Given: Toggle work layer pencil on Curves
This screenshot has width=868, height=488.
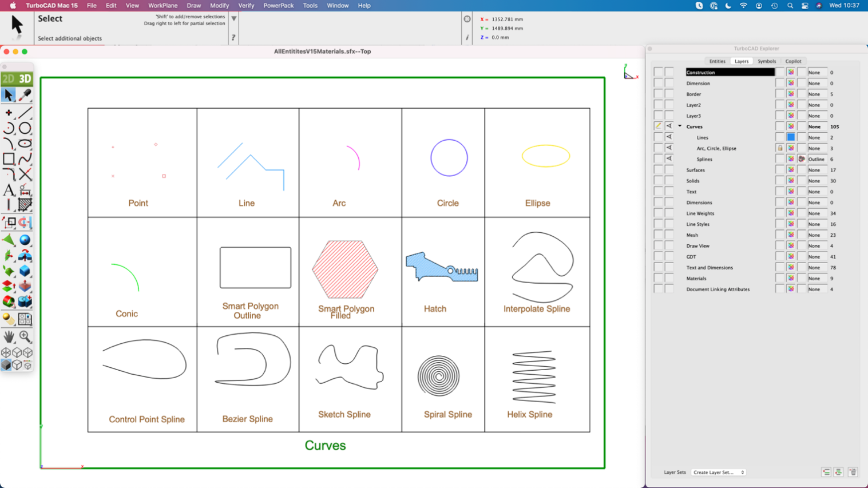Looking at the screenshot, I should click(x=658, y=126).
